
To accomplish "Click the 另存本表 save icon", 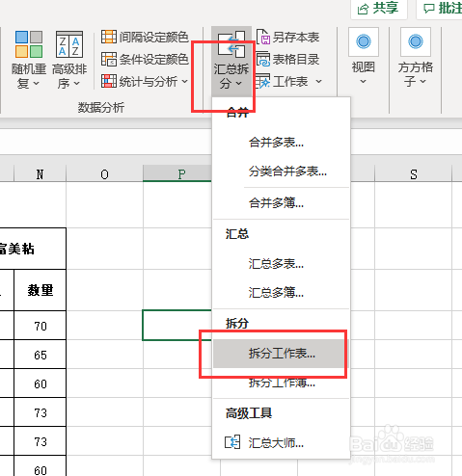I will click(x=263, y=37).
